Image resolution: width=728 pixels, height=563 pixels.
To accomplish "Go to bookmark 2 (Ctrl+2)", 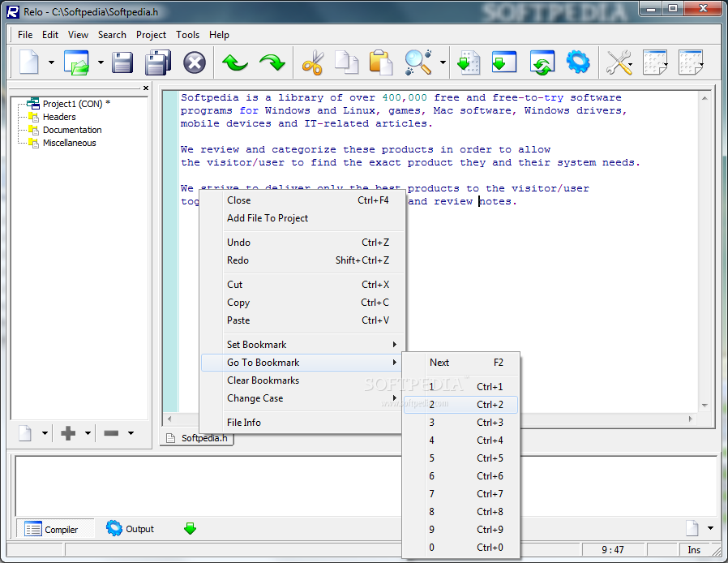I will 460,405.
